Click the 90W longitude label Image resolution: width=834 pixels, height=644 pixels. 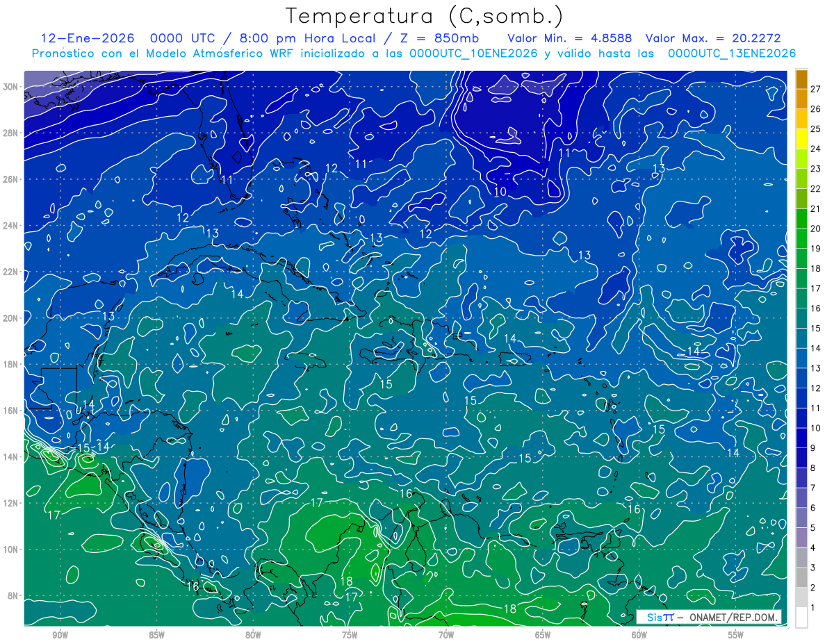pyautogui.click(x=60, y=634)
